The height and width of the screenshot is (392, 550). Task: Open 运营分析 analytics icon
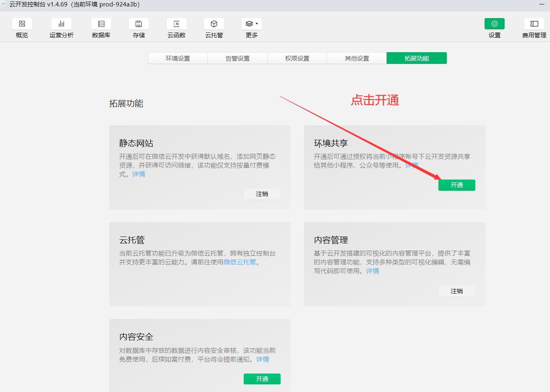click(x=61, y=24)
